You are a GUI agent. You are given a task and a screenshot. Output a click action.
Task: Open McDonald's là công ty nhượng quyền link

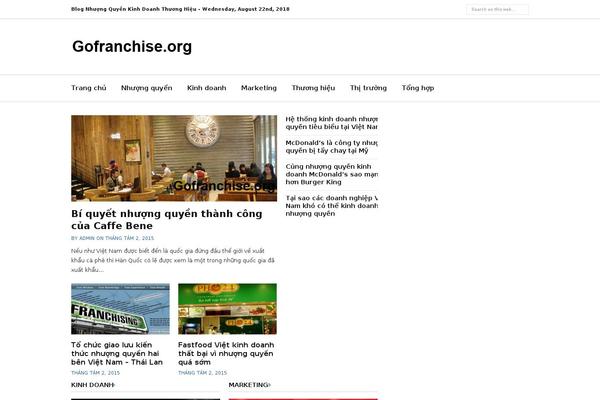click(331, 147)
